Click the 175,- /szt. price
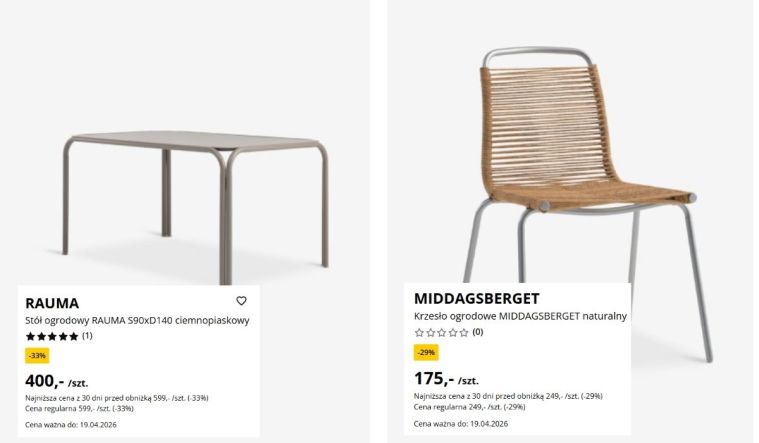Viewport: 759px width, 443px height. tap(446, 379)
